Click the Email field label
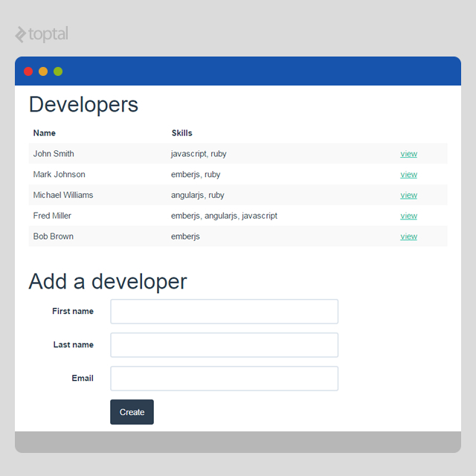 click(x=83, y=379)
